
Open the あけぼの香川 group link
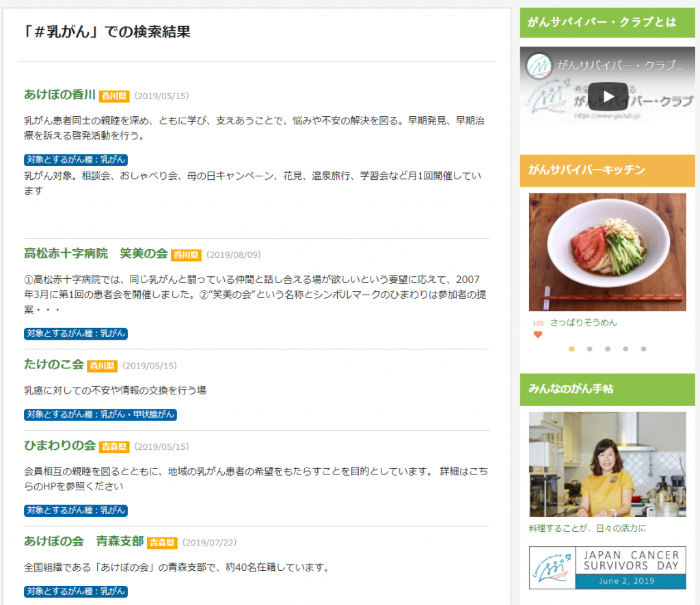coord(59,95)
